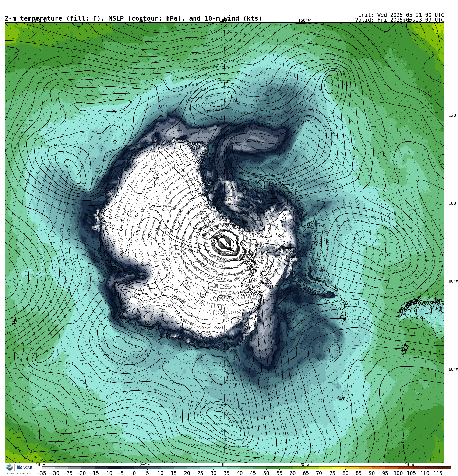
Task: Click the 160°W longitude label at top
Action: [304, 21]
